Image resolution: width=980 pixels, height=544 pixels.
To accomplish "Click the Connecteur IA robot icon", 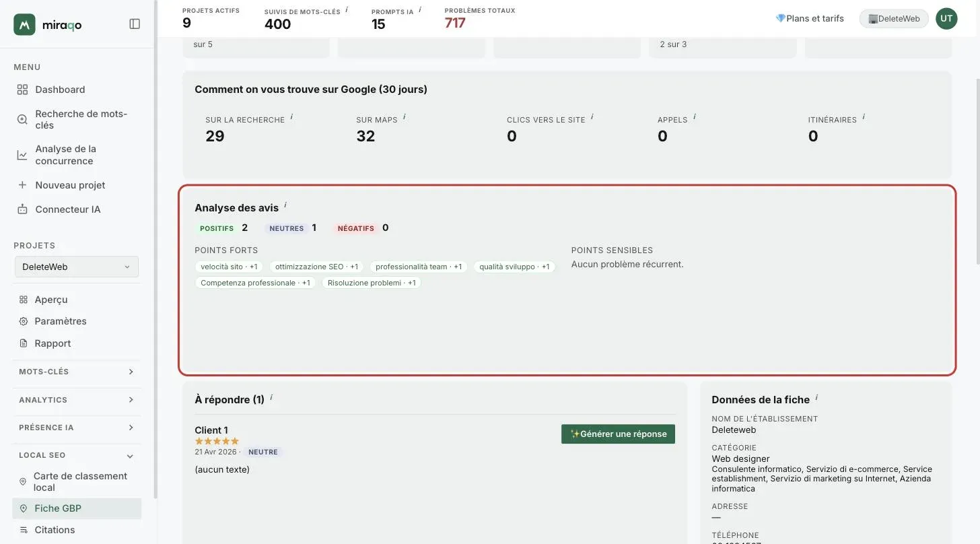I will [x=23, y=209].
